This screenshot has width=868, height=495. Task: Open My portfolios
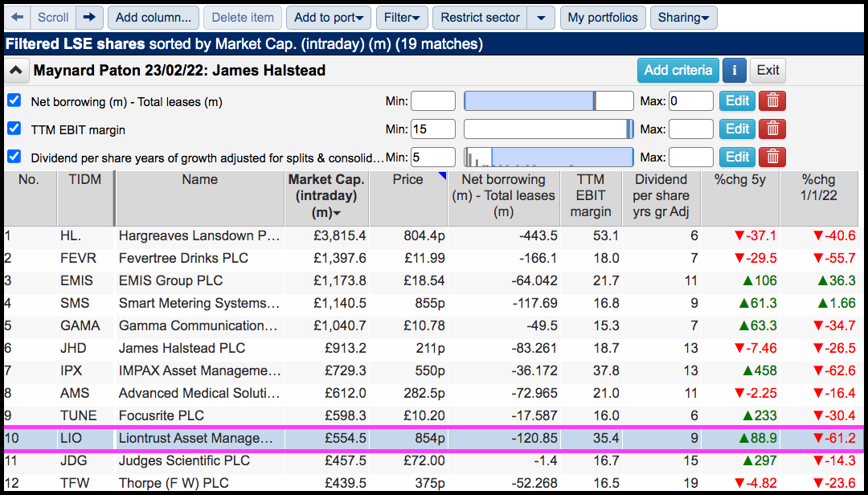coord(603,18)
